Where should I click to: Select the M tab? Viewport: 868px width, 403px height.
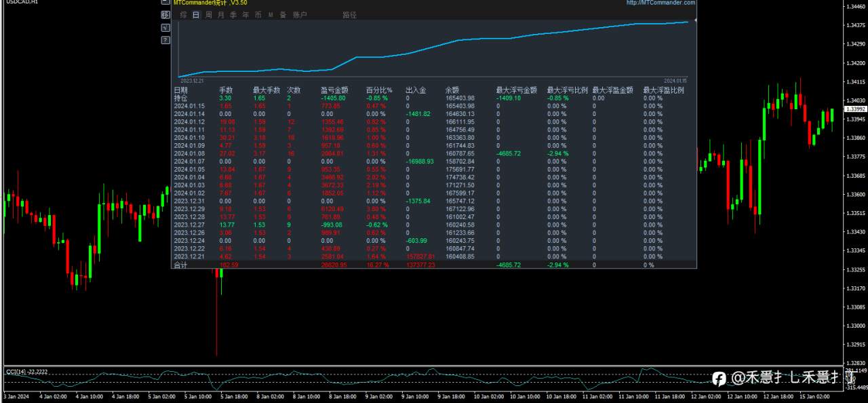click(x=271, y=15)
